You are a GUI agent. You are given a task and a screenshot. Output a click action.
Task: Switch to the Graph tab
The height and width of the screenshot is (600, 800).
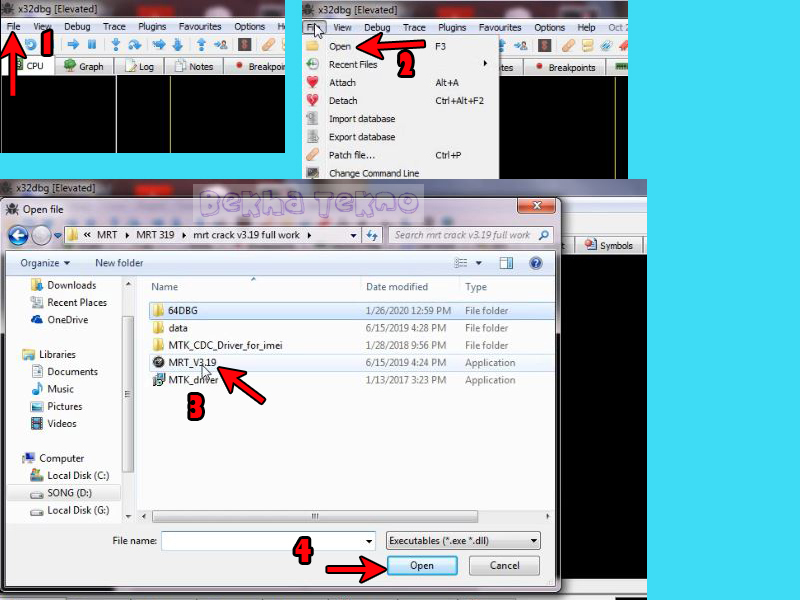86,66
